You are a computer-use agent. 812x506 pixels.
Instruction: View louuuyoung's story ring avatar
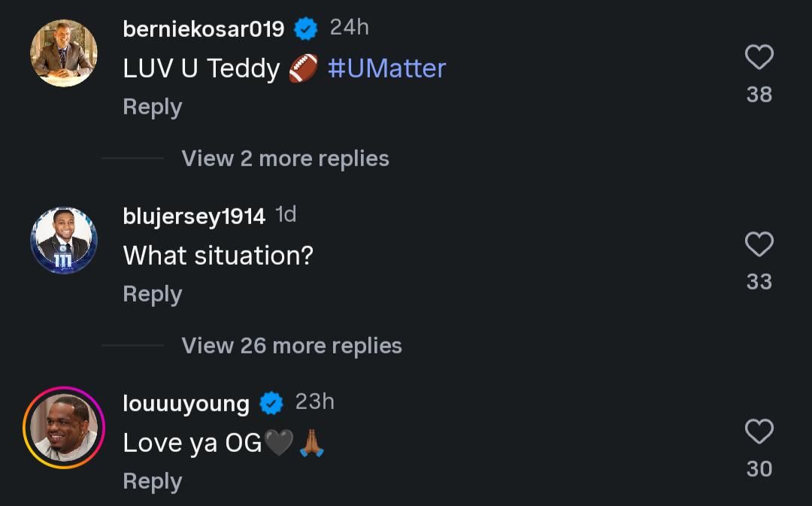pos(64,428)
